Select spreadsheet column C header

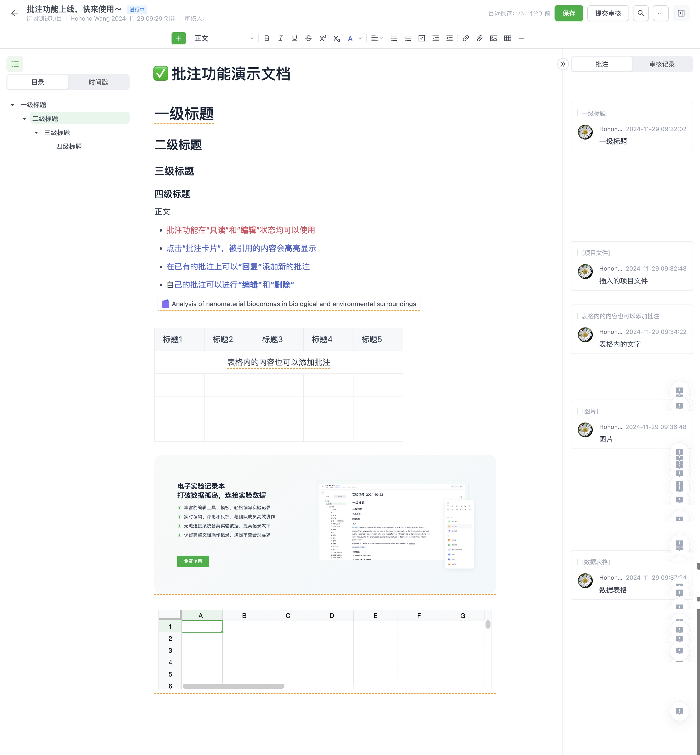(x=288, y=615)
